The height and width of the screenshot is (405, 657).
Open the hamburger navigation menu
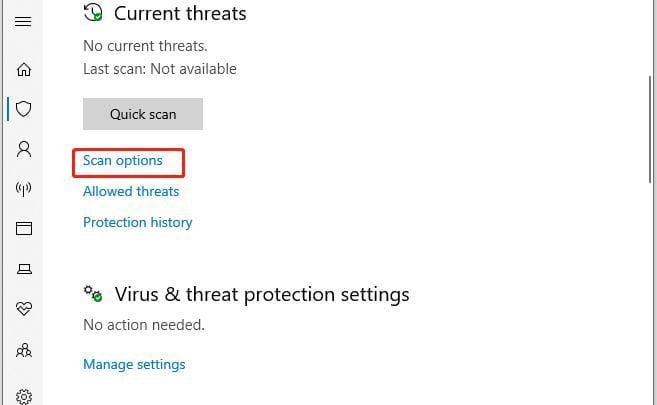pos(23,21)
